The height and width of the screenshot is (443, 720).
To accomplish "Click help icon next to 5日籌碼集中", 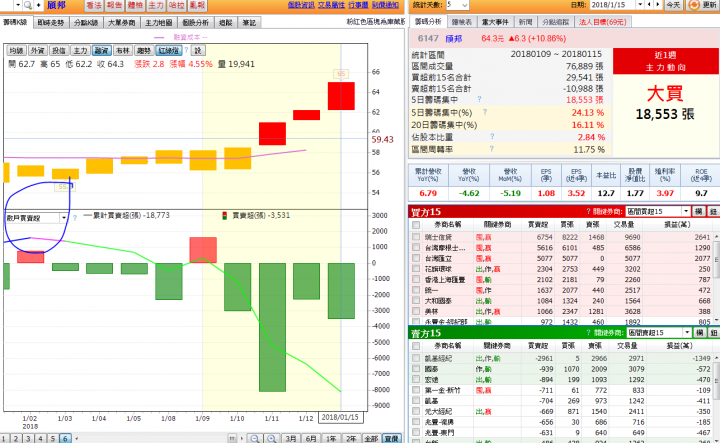I will tap(479, 99).
